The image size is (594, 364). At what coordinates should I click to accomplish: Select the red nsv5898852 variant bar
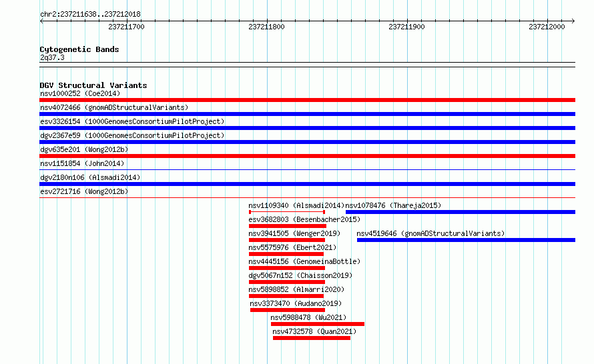tap(286, 296)
